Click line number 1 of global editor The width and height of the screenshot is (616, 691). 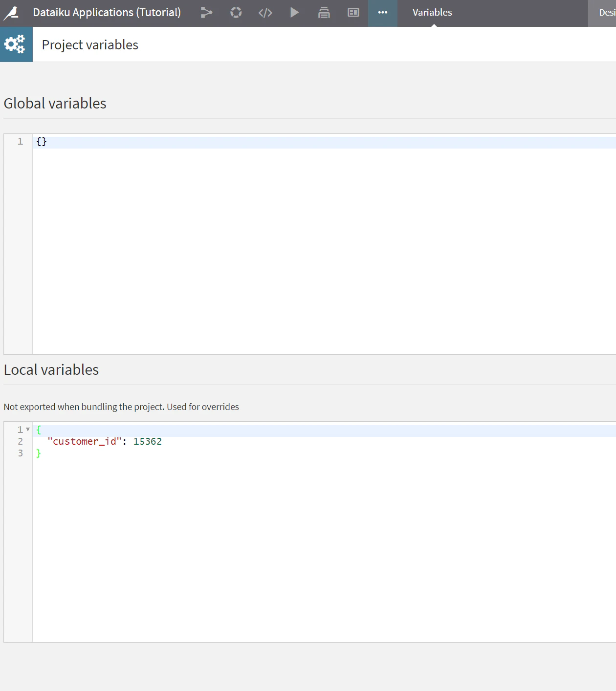[20, 142]
